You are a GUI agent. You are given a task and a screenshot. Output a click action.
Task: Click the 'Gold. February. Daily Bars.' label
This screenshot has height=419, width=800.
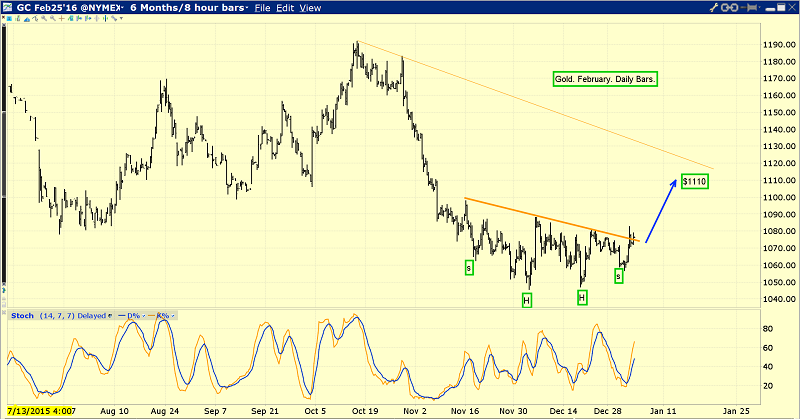point(606,78)
